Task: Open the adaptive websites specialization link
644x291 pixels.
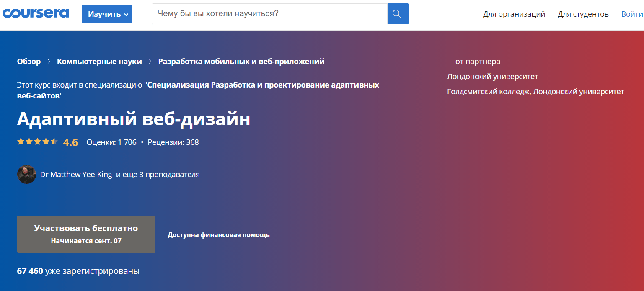Action: (x=263, y=85)
